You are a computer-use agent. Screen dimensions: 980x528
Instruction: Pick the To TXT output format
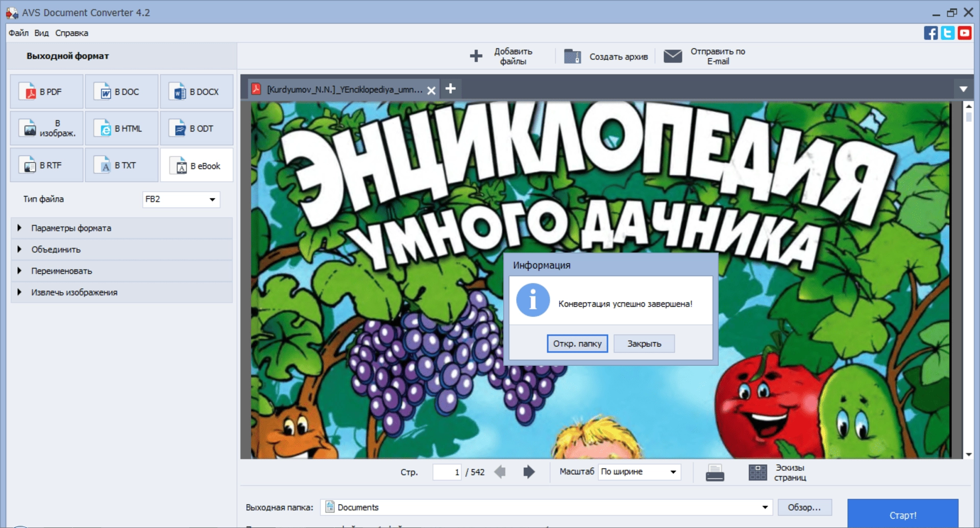[121, 165]
